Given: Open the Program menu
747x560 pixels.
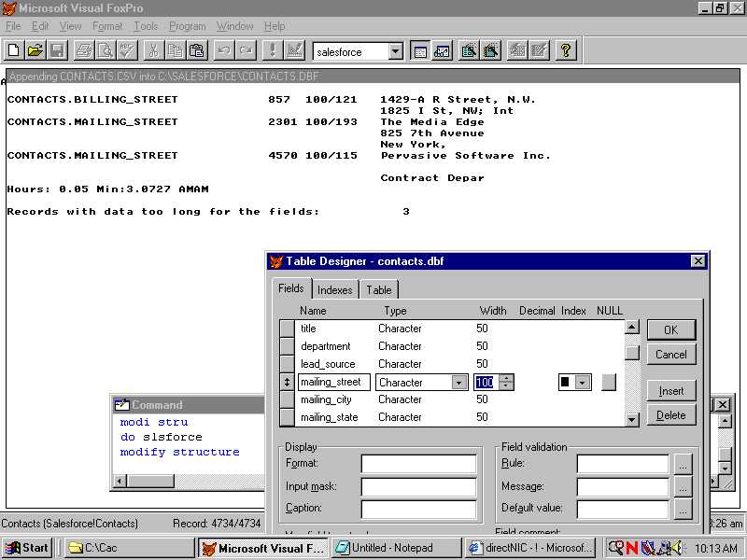Looking at the screenshot, I should point(188,26).
